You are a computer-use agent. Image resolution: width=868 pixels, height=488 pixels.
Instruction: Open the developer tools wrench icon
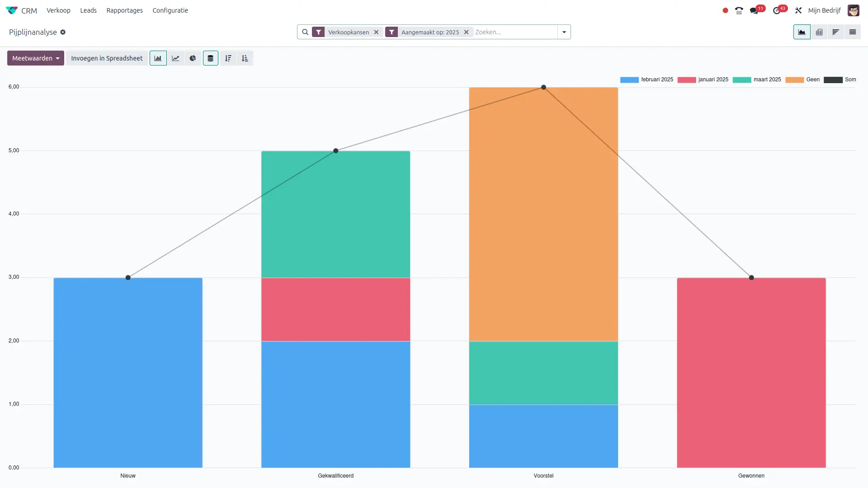(798, 10)
